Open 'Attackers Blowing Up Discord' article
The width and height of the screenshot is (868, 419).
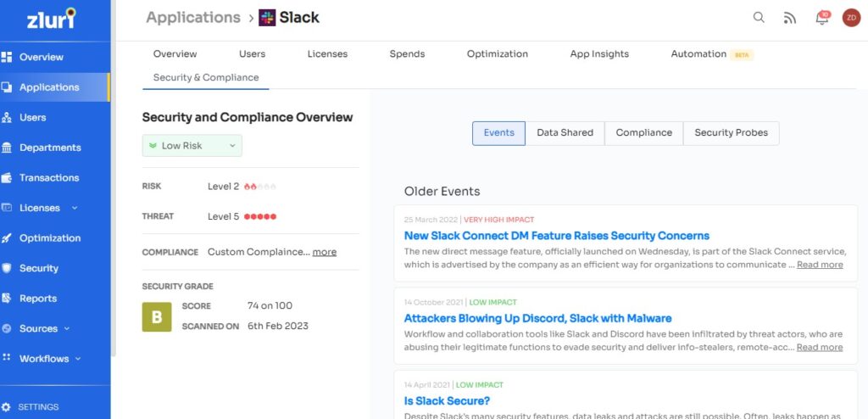[537, 319]
